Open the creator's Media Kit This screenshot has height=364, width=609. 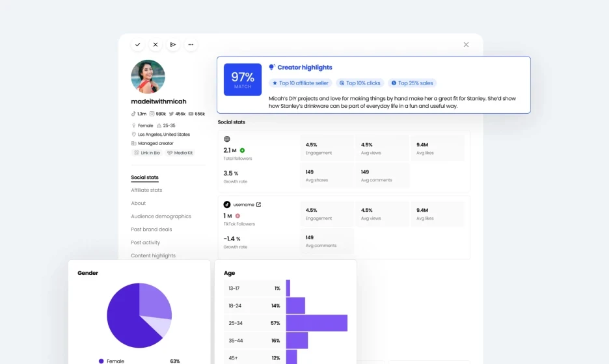(180, 153)
